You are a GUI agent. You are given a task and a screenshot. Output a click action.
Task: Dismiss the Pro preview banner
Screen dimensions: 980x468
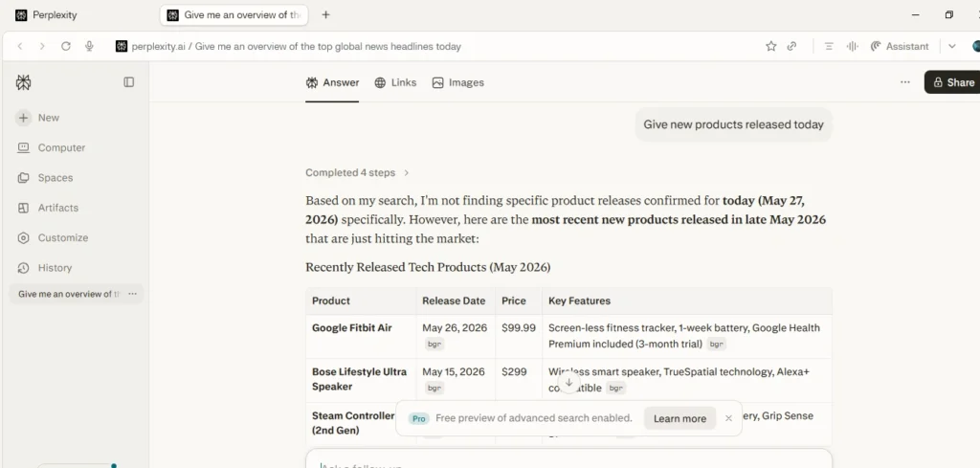click(x=728, y=418)
